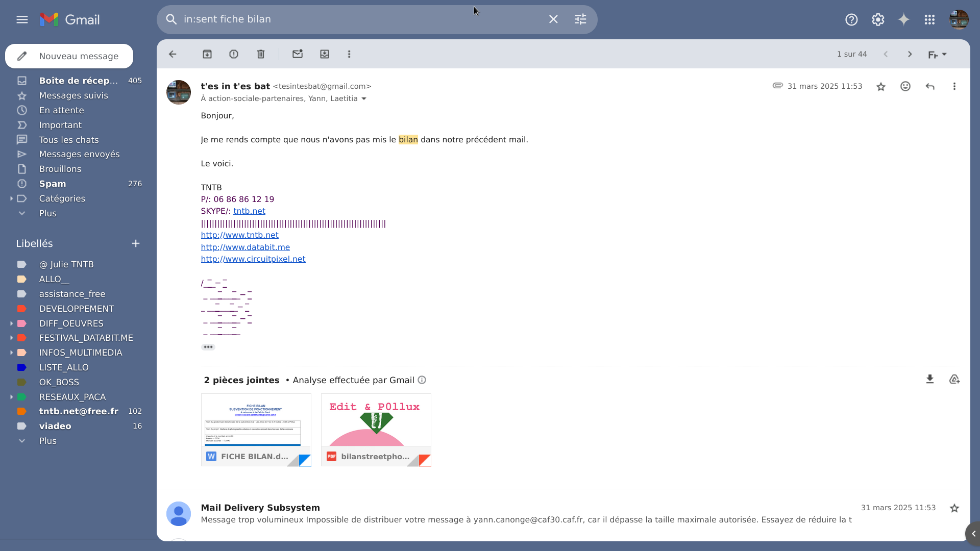The width and height of the screenshot is (980, 551).
Task: Report this message as spam
Action: coord(234,54)
